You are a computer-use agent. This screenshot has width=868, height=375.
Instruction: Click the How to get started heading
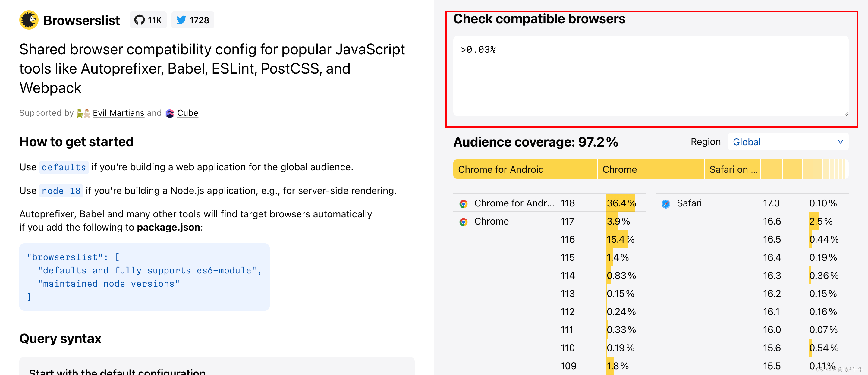pos(77,142)
